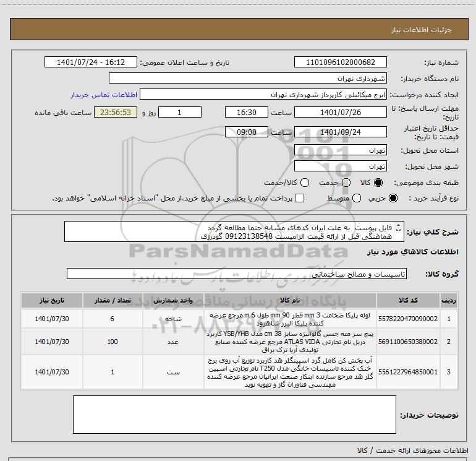476x461 pixels.
Task: Click the announcement date field 1401/07/24 - 16:12
Action: [91, 62]
